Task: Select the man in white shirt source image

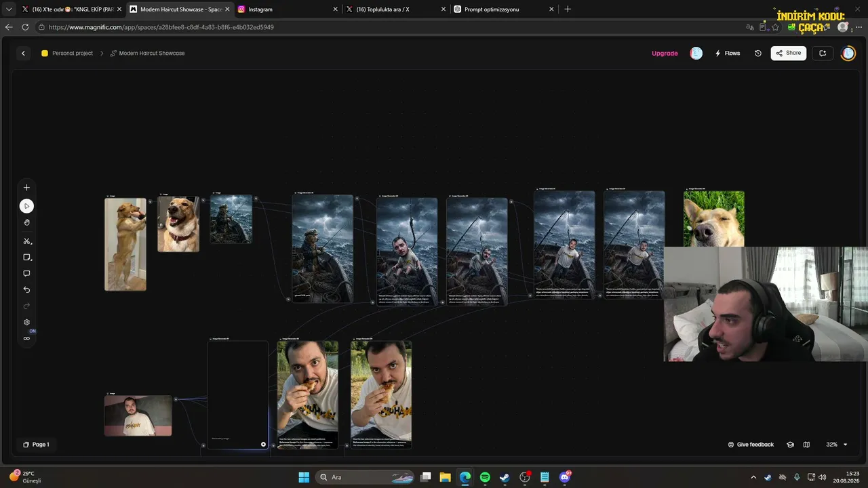Action: coord(138,415)
